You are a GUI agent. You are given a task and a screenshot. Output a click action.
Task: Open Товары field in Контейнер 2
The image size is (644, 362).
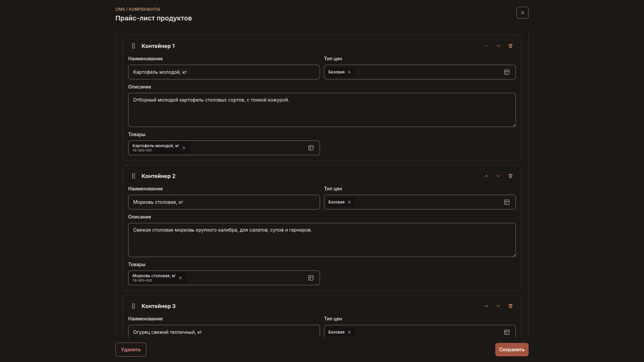point(224,278)
